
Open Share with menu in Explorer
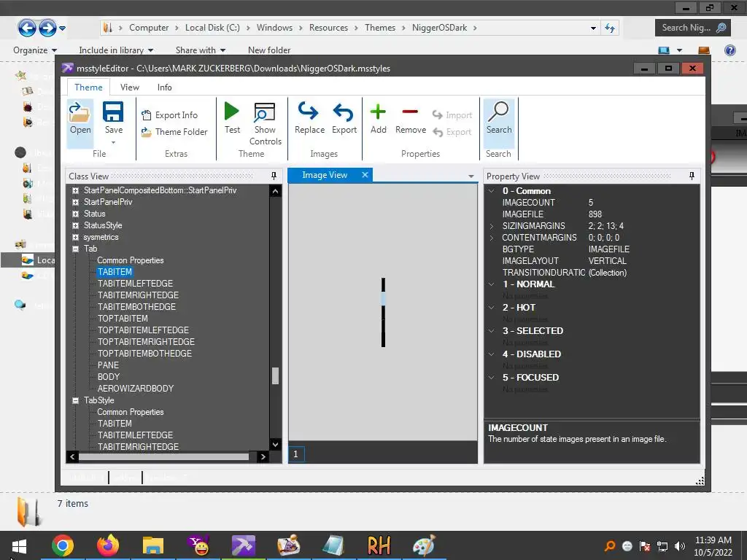click(x=200, y=50)
